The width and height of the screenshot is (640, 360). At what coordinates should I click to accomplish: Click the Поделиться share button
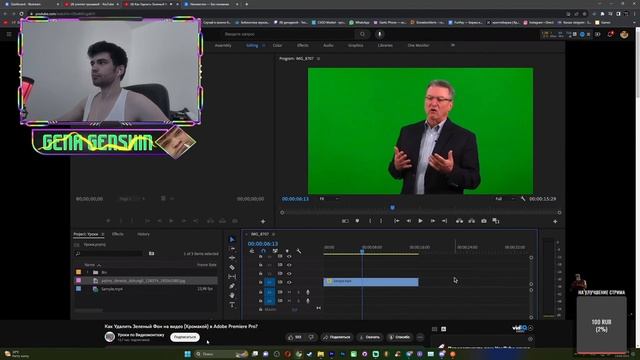point(336,337)
